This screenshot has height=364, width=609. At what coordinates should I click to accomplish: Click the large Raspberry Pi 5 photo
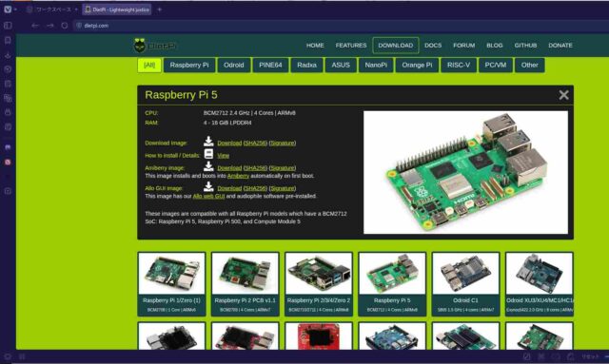pos(465,172)
